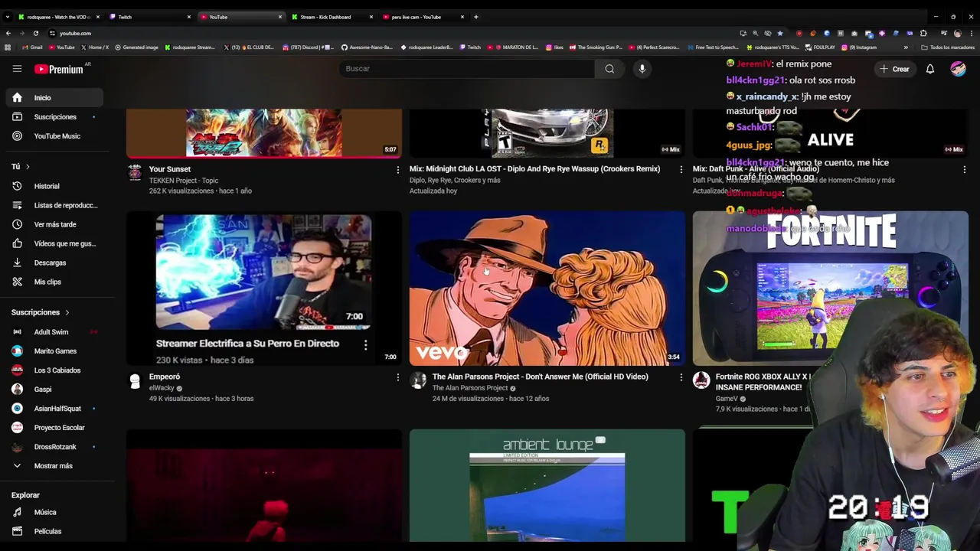
Task: Go to Inicio in sidebar
Action: pos(53,98)
